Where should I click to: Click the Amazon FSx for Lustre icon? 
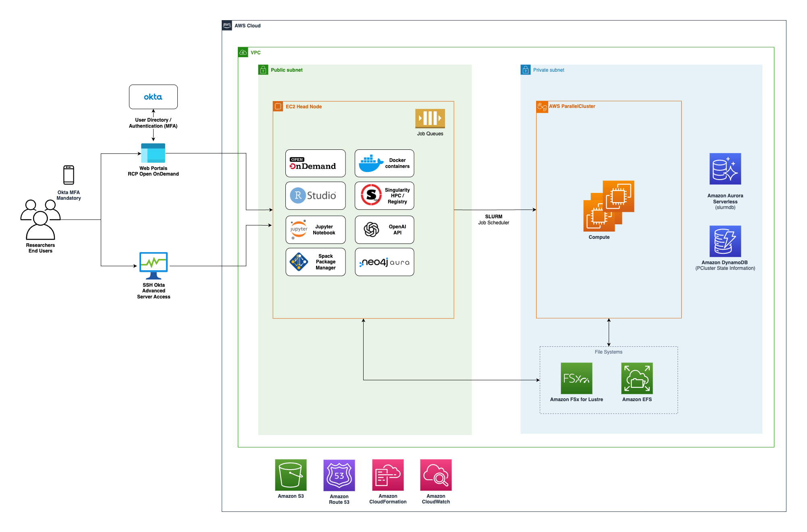[576, 378]
